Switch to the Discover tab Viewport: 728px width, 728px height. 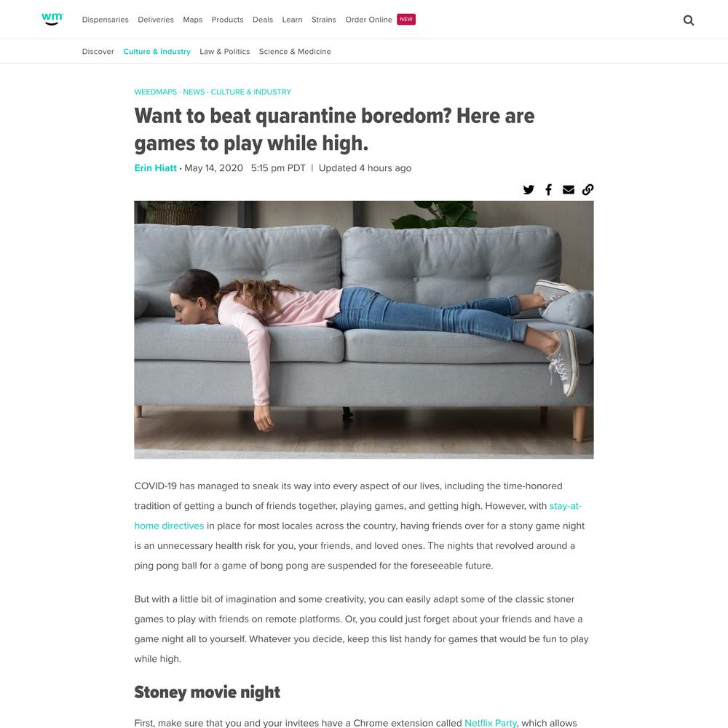tap(98, 52)
